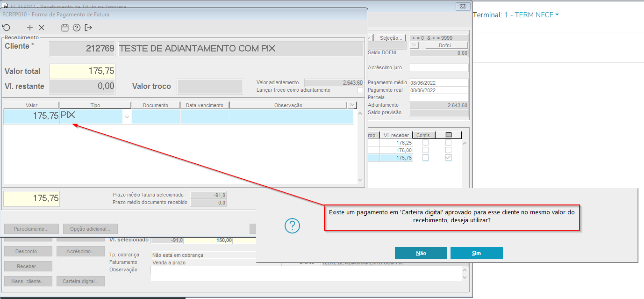Click the Acréscimo... button
This screenshot has width=644, height=299.
[80, 251]
